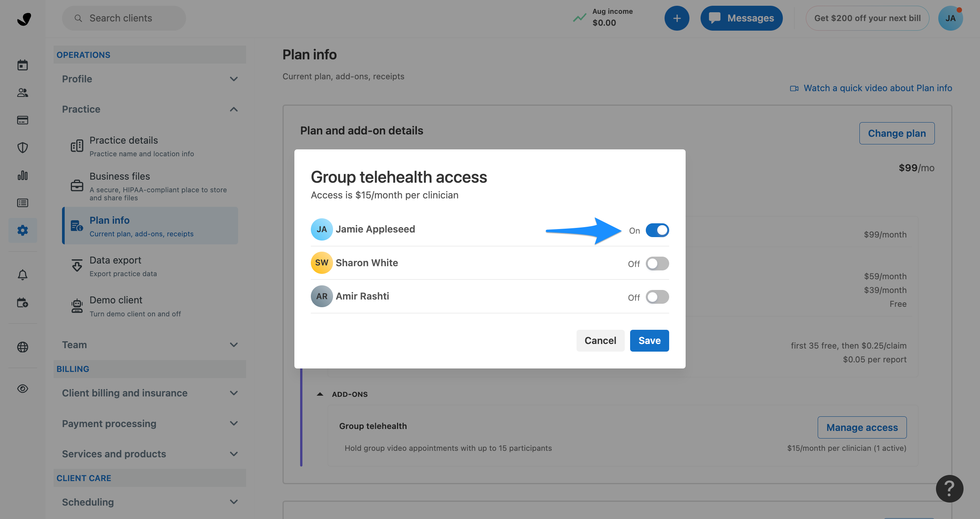Screen dimensions: 980x519
Task: Open the calendar icon in left rail
Action: click(x=23, y=65)
